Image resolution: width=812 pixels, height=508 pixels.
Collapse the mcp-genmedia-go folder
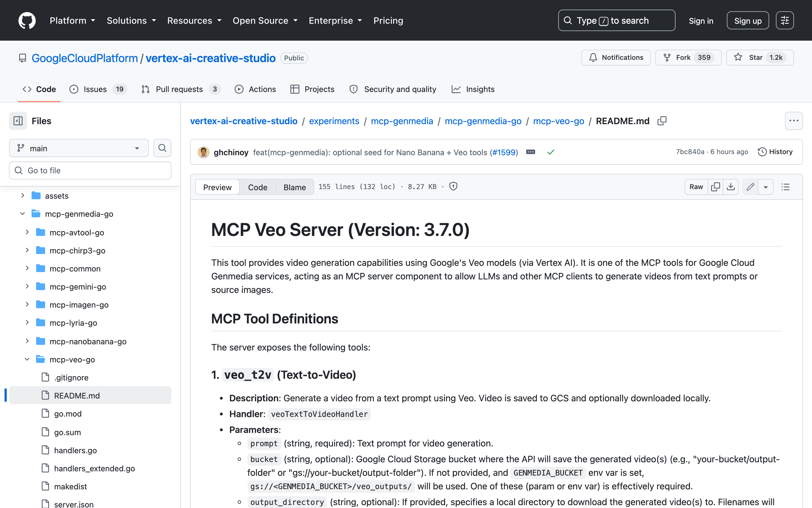(23, 214)
